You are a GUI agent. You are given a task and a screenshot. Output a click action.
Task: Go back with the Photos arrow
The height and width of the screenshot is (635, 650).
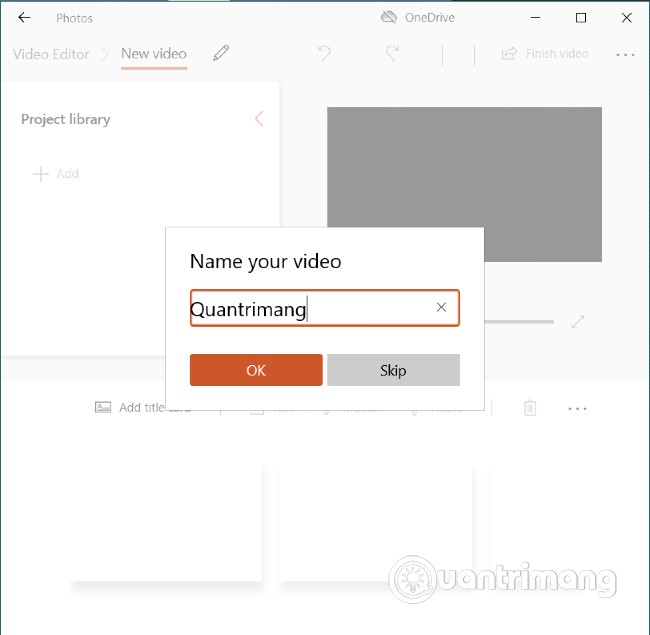pos(24,17)
